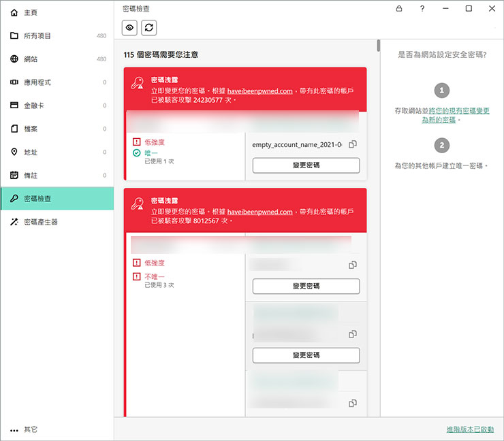Click the three-dots icon for 其它
This screenshot has width=504, height=441.
[x=14, y=430]
